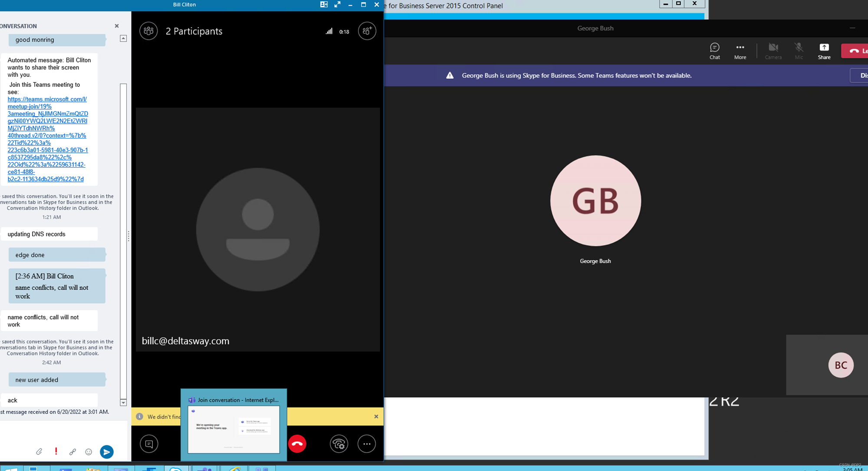The image size is (868, 471).
Task: Click the Add participants icon in call
Action: coord(366,31)
